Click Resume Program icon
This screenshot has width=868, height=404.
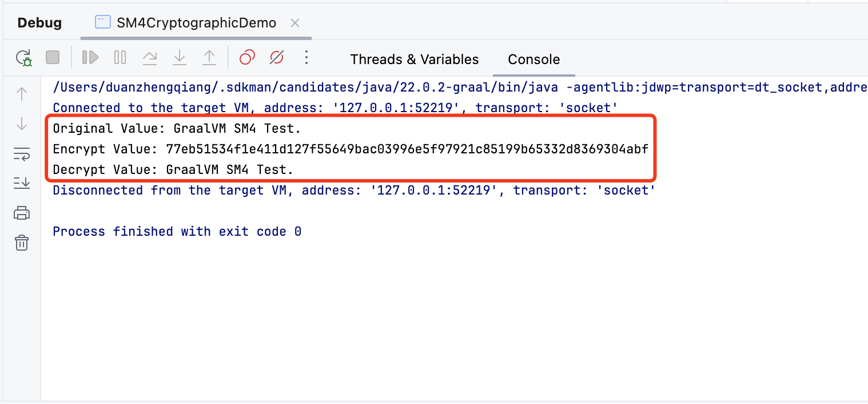[90, 58]
